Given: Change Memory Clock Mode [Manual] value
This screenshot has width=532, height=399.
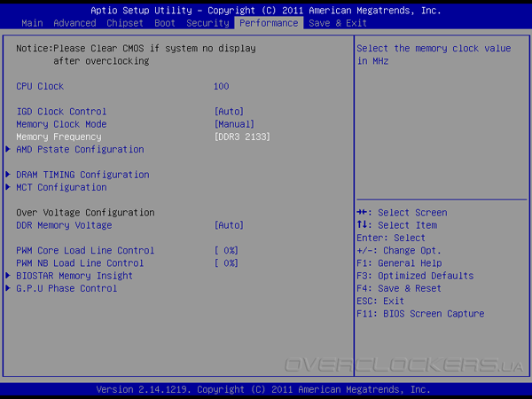Looking at the screenshot, I should pyautogui.click(x=234, y=124).
